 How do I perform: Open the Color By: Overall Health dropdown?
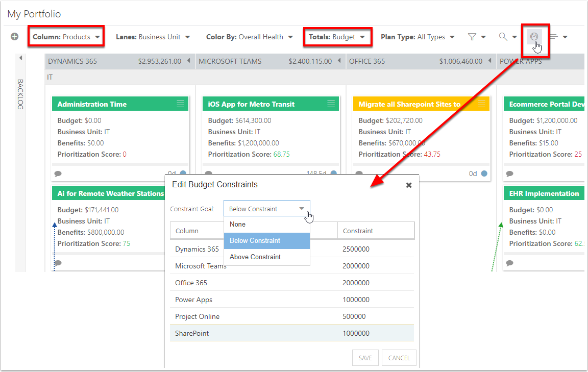pos(250,37)
